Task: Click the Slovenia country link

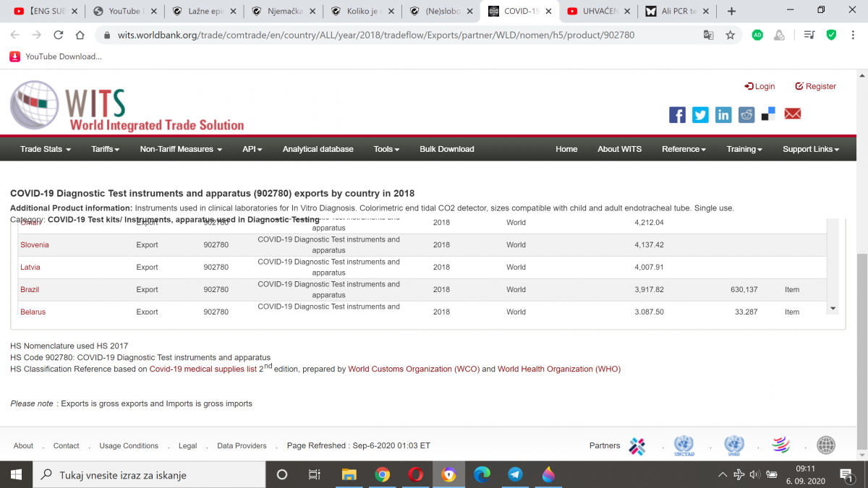Action: click(35, 245)
